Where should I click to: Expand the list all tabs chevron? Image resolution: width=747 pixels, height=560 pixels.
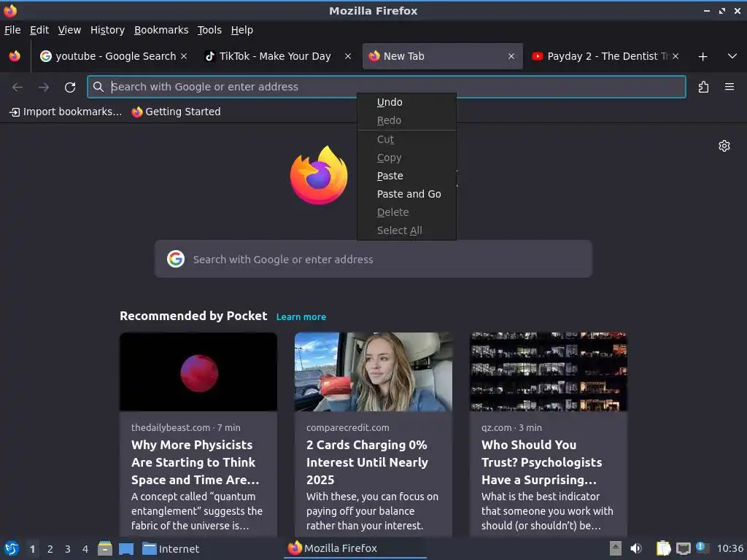(732, 56)
